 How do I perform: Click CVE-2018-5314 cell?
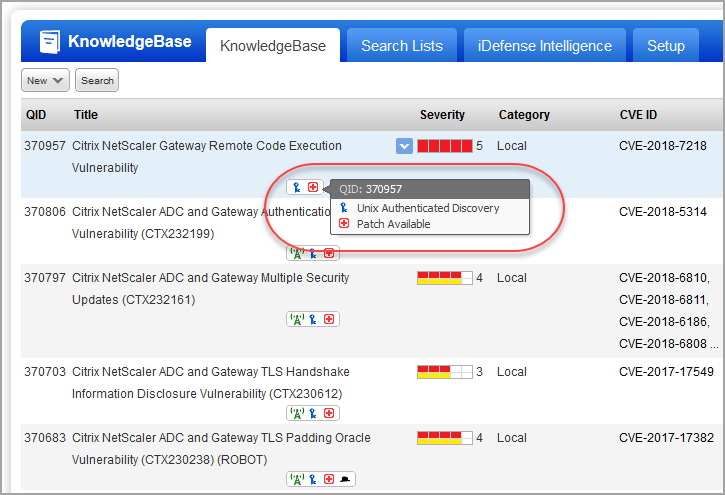pyautogui.click(x=663, y=212)
